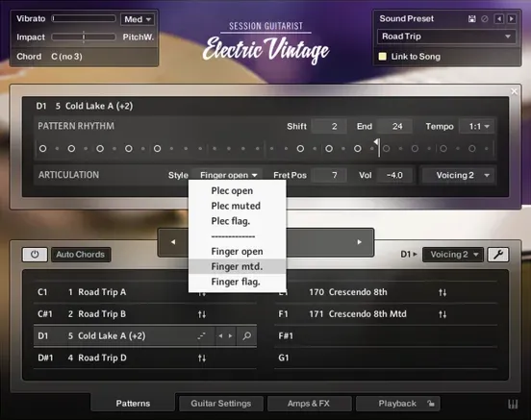
Task: Select the F1 Crescendo 8th Mtd pattern
Action: [386, 314]
